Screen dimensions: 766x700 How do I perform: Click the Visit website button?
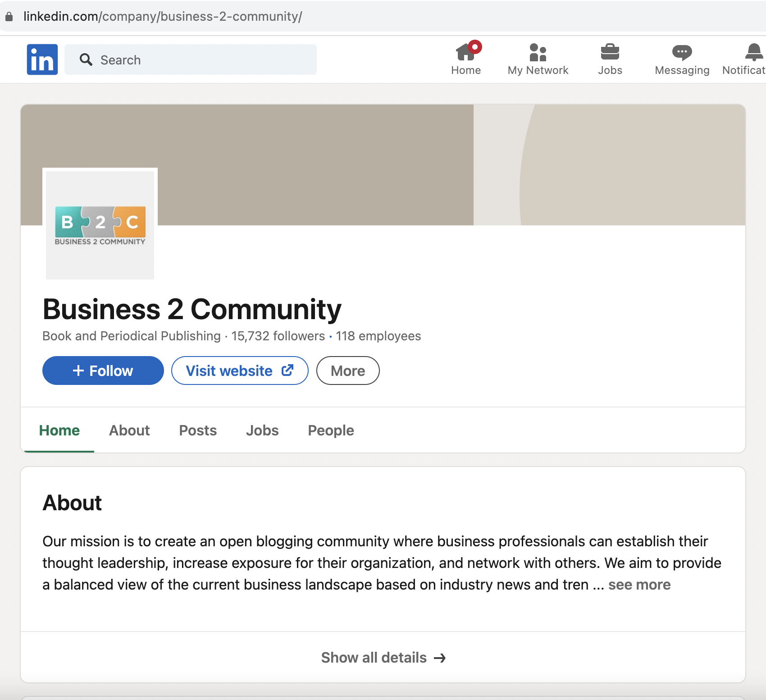(x=240, y=371)
